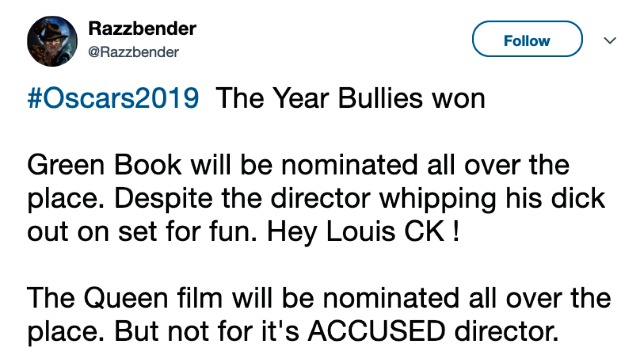Click the word "Bullies" in first line

click(380, 98)
